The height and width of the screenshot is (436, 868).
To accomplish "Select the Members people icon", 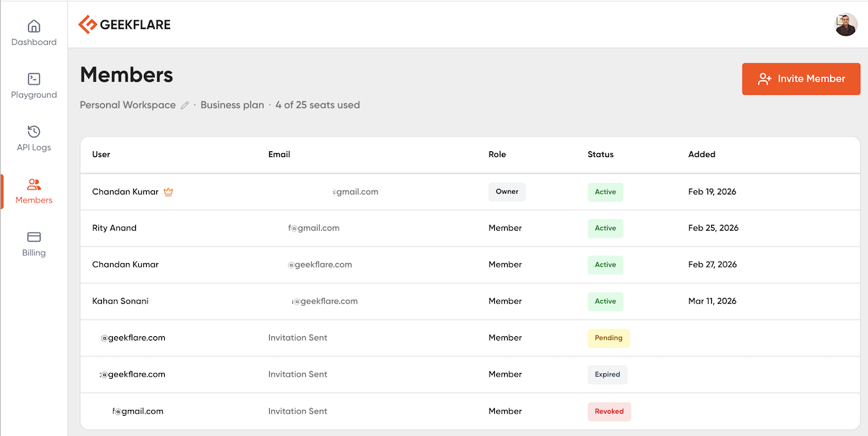I will pos(34,184).
